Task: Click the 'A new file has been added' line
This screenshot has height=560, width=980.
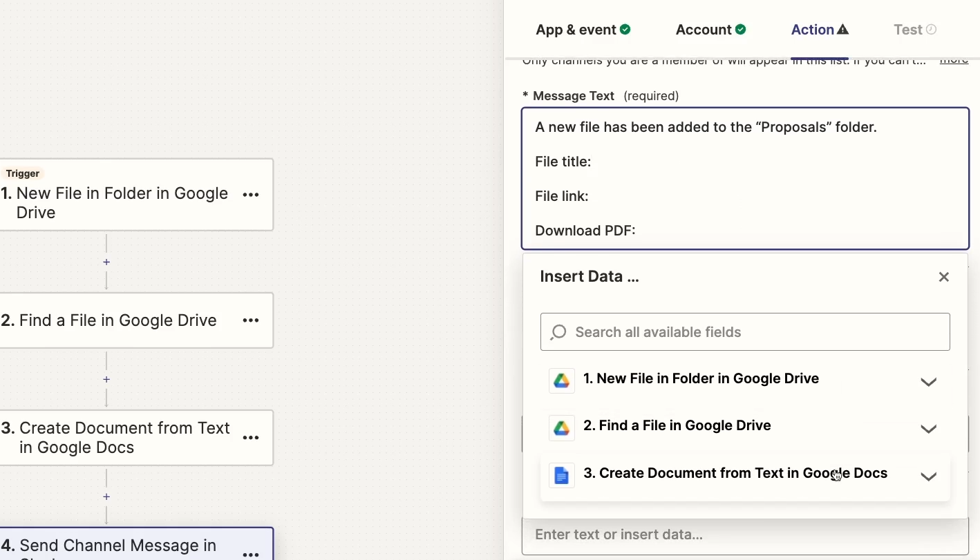Action: point(706,127)
